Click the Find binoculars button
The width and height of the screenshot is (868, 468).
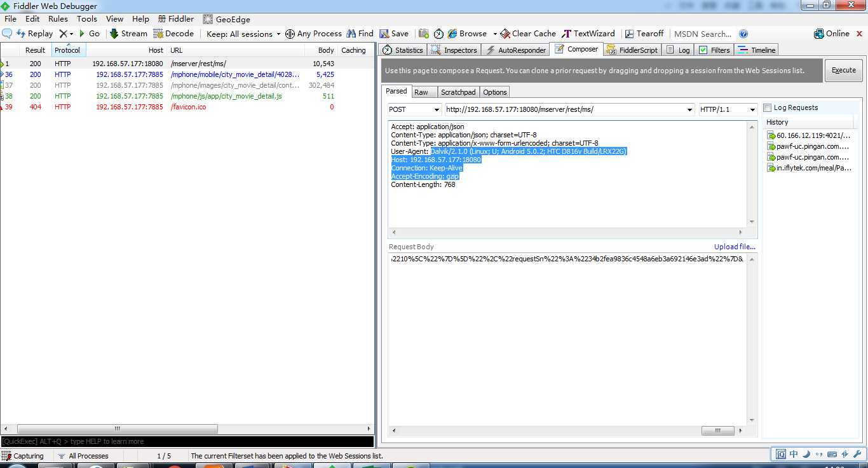click(360, 34)
